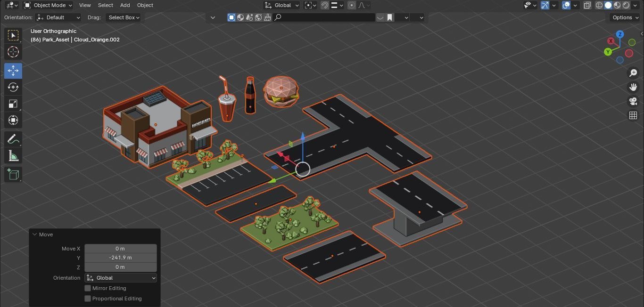The image size is (644, 307).
Task: Open the Add menu
Action: click(x=125, y=5)
